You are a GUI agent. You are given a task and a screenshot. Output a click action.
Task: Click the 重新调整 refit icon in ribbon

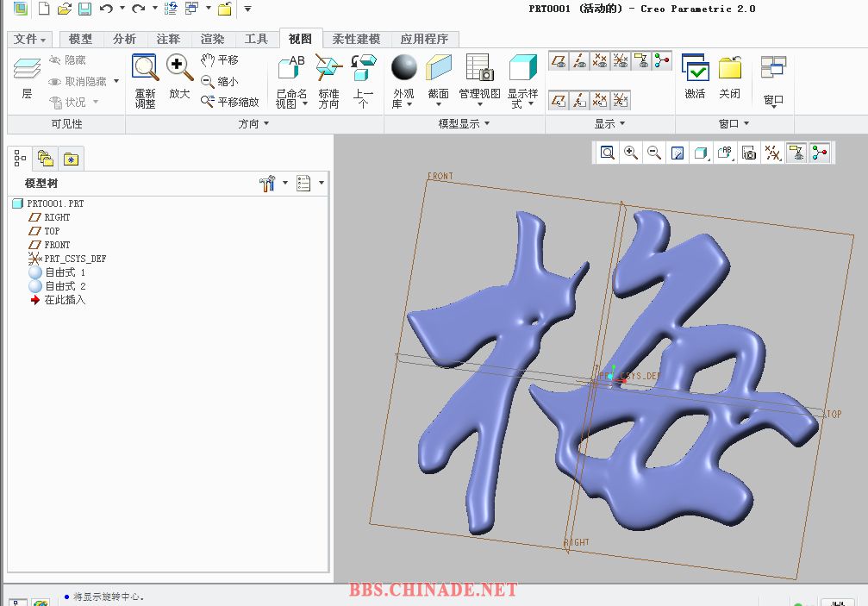point(146,81)
